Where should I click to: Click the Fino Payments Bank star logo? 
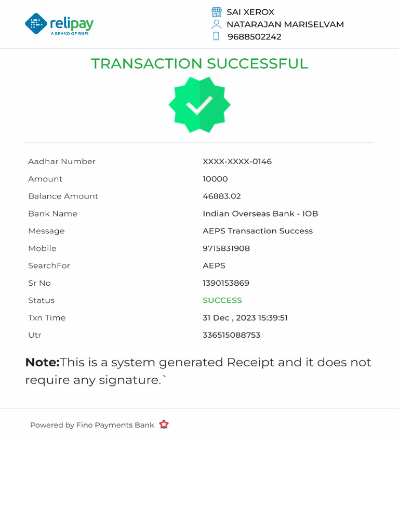pyautogui.click(x=164, y=424)
